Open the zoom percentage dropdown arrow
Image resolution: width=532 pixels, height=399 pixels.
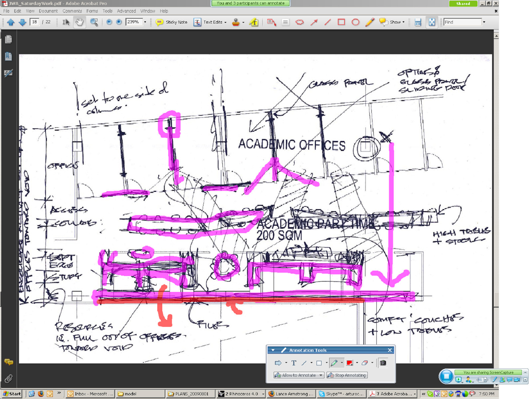[x=145, y=22]
